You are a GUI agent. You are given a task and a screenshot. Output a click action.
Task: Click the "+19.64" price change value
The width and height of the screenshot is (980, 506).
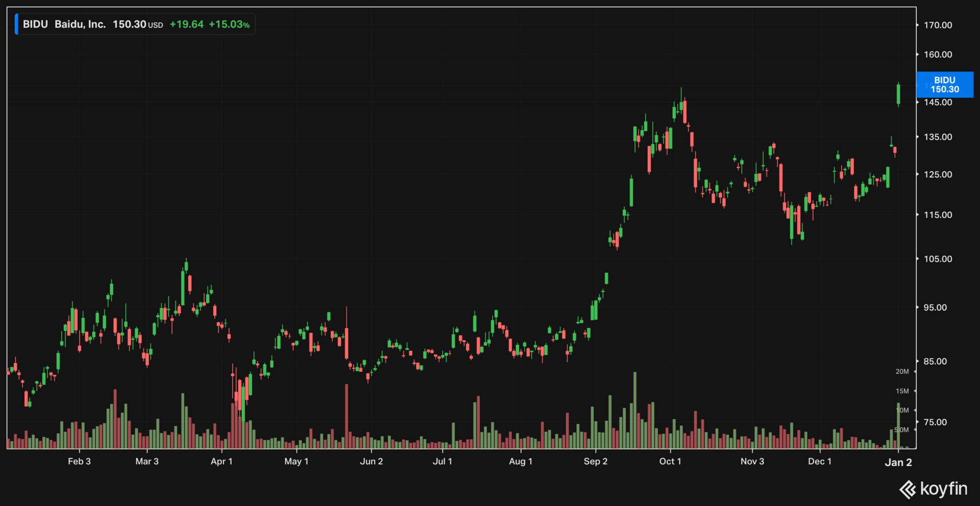(186, 24)
